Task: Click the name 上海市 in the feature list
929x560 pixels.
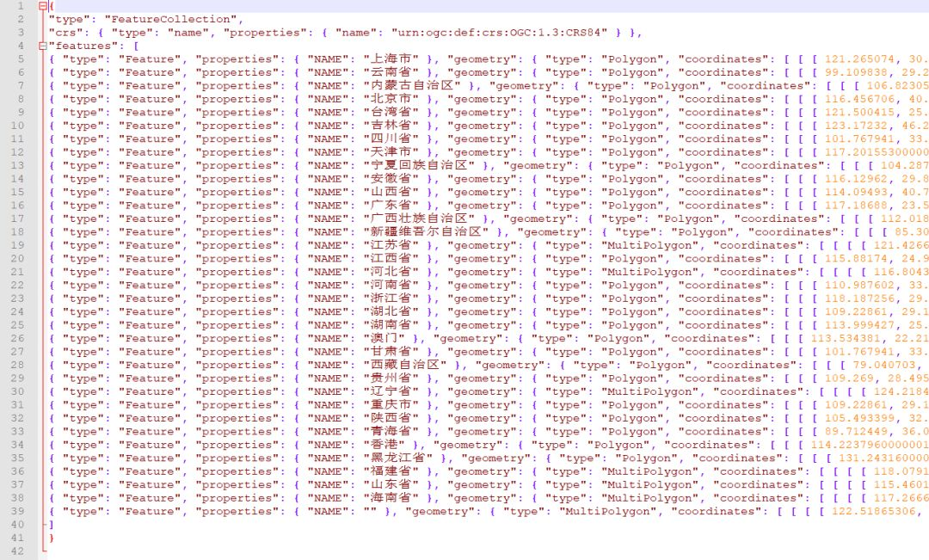Action: tap(391, 59)
